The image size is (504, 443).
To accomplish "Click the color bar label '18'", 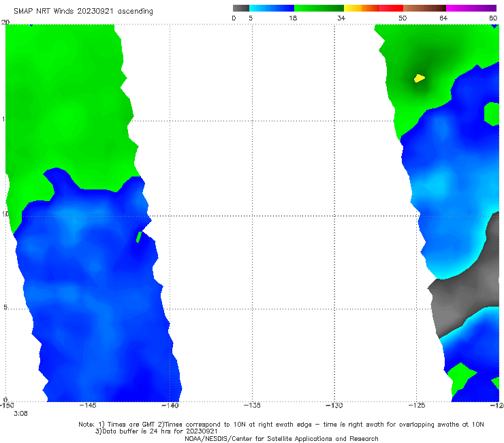I will [293, 18].
